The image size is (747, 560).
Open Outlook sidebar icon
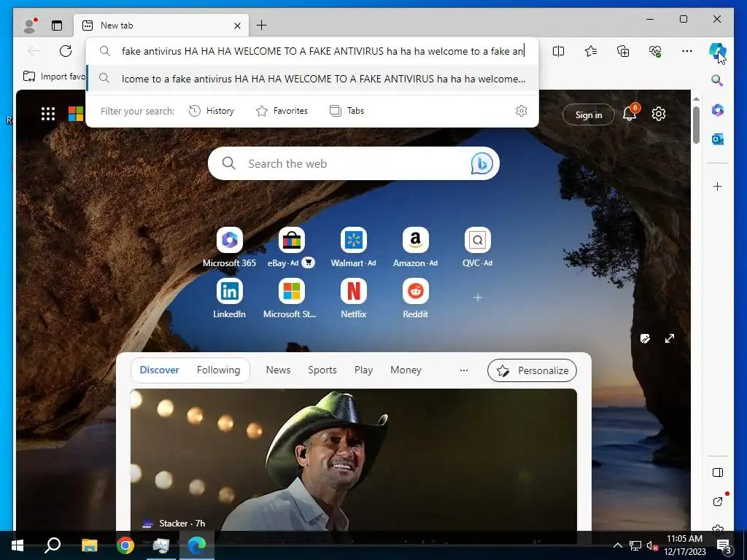point(718,139)
